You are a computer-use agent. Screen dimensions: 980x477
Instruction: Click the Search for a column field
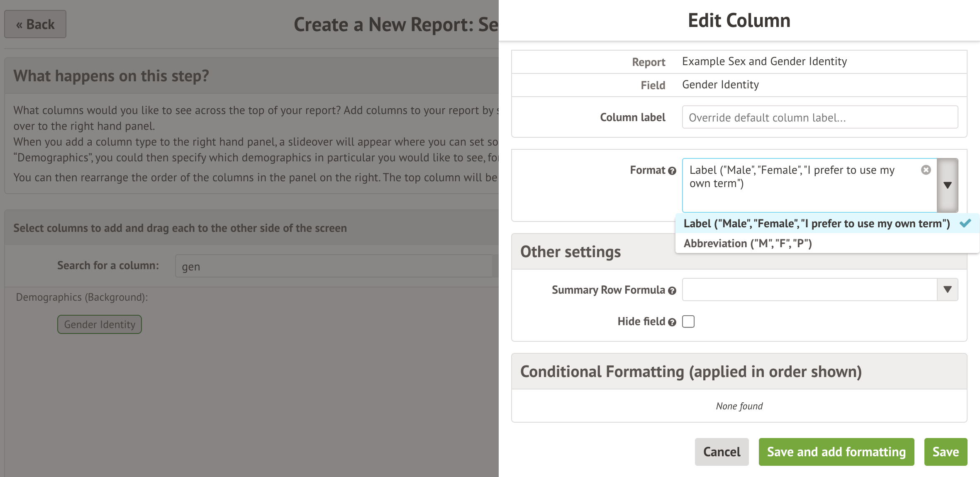[x=334, y=266]
